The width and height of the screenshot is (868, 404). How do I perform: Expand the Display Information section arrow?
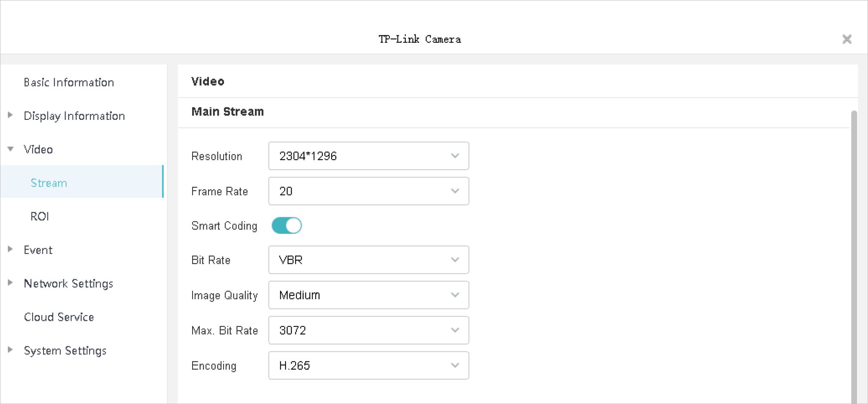click(10, 115)
